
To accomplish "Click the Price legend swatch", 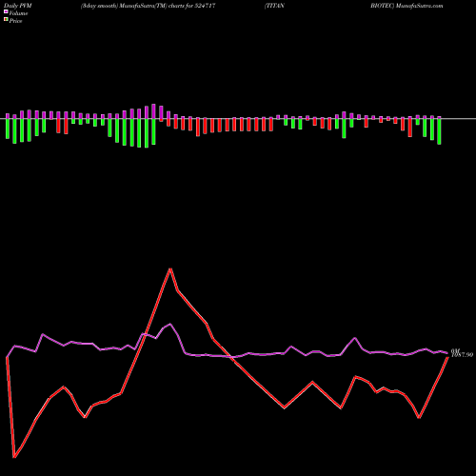I will (x=6, y=20).
